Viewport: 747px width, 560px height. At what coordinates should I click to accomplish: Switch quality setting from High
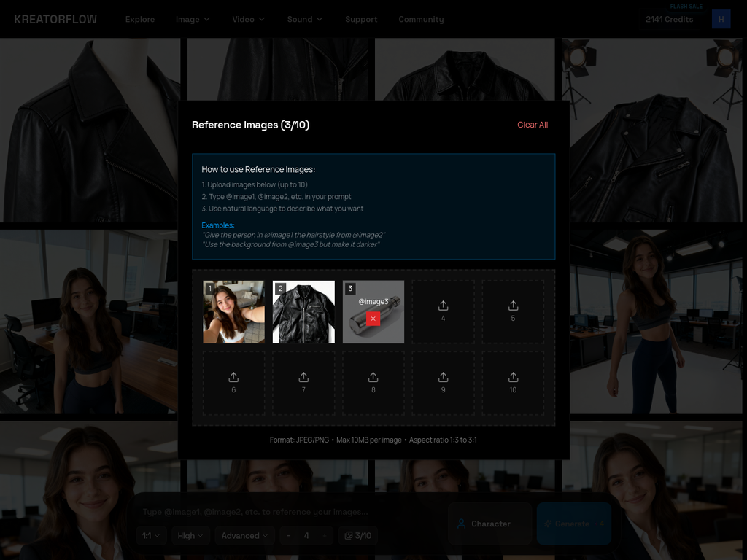(190, 535)
